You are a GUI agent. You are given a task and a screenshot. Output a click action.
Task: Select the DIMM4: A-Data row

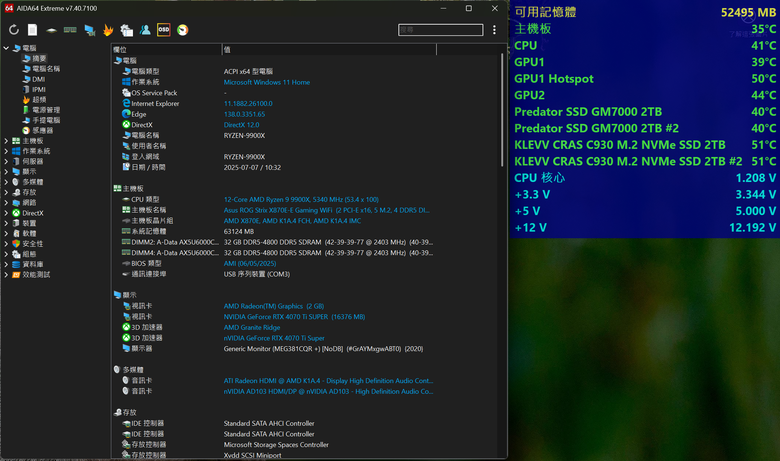277,253
